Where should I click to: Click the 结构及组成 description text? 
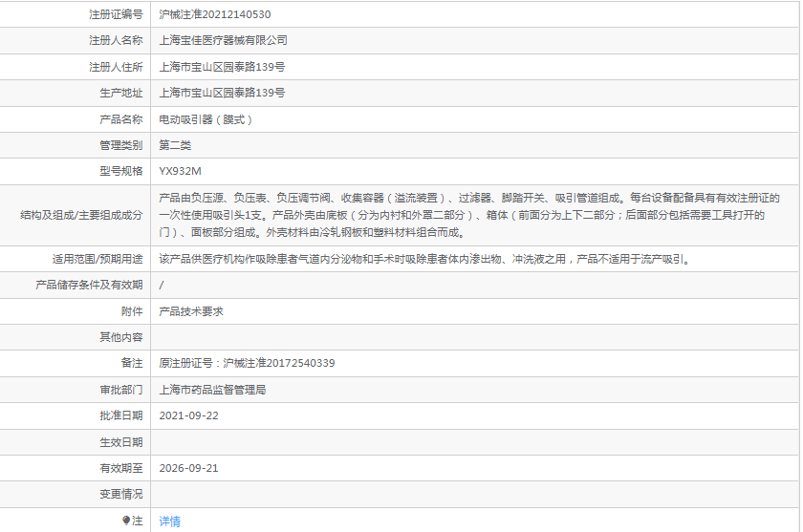pyautogui.click(x=468, y=215)
